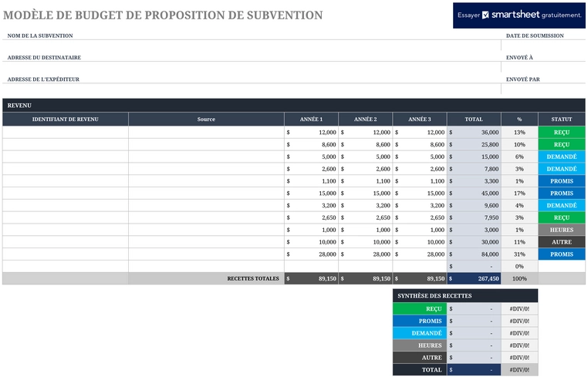The image size is (588, 377).
Task: Select the REÇU status in the 7,950 row
Action: (x=562, y=217)
